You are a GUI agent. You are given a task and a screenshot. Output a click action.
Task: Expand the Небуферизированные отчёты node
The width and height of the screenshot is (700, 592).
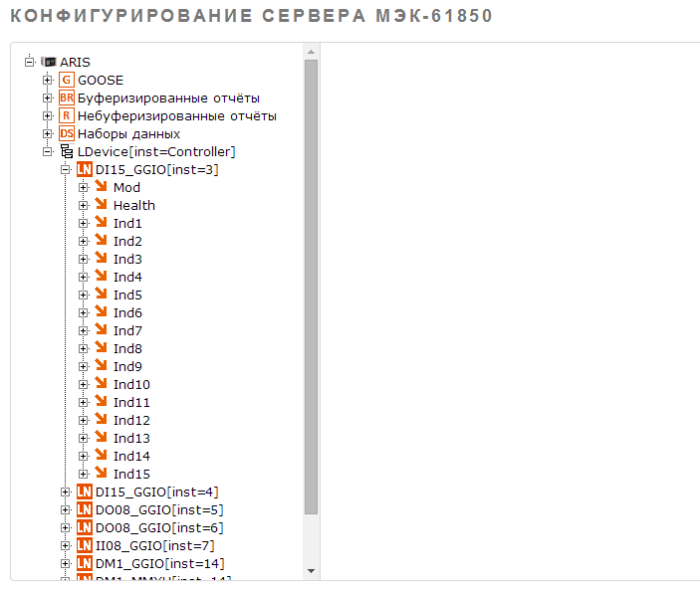(x=48, y=115)
